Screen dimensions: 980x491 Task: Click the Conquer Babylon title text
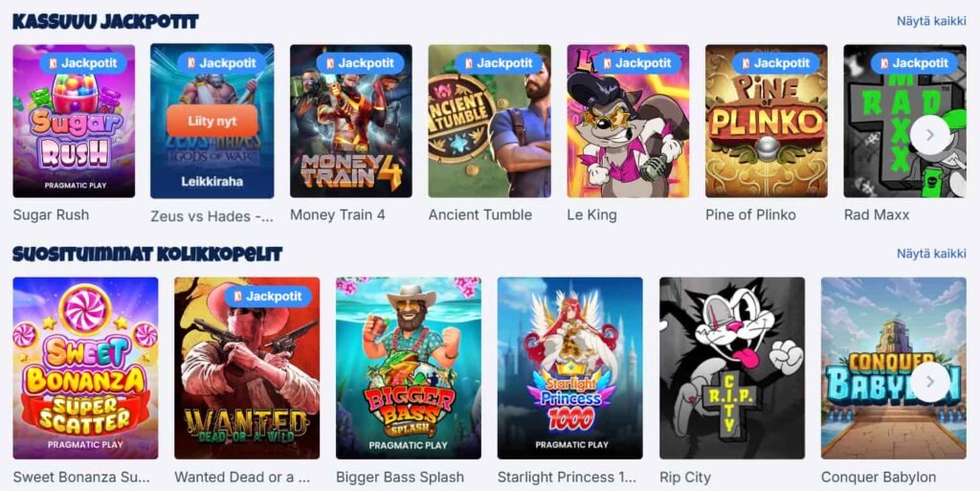[879, 478]
